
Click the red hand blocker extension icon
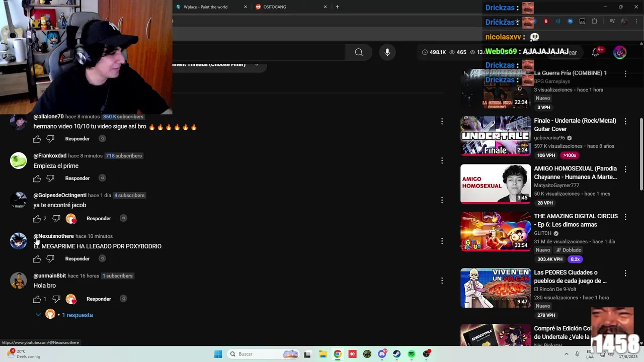point(546,21)
